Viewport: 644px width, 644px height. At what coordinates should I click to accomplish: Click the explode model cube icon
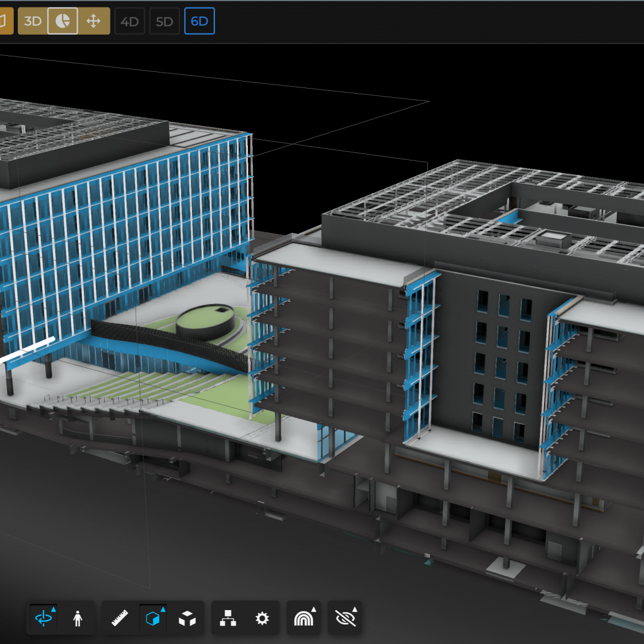click(x=187, y=618)
